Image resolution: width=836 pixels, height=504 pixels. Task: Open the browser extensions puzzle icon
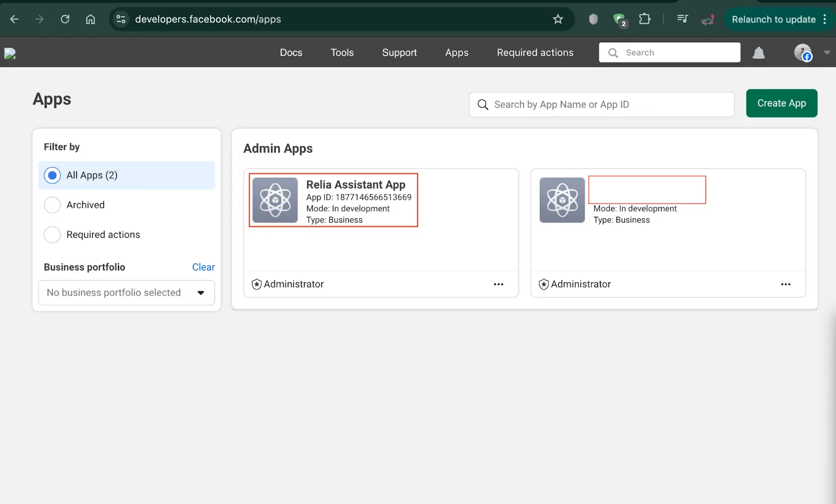coord(645,19)
